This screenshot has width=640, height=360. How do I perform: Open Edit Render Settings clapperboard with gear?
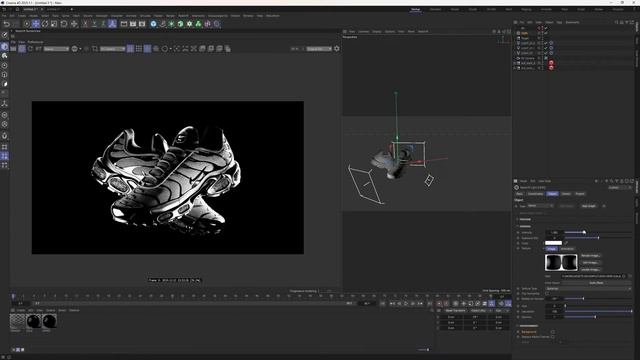click(x=142, y=24)
